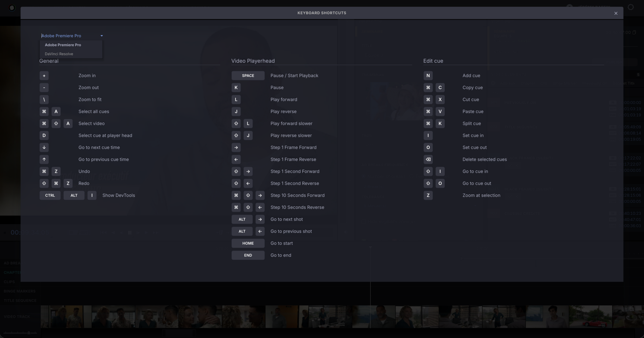Click the HOME key cap
The height and width of the screenshot is (338, 644).
coord(248,243)
